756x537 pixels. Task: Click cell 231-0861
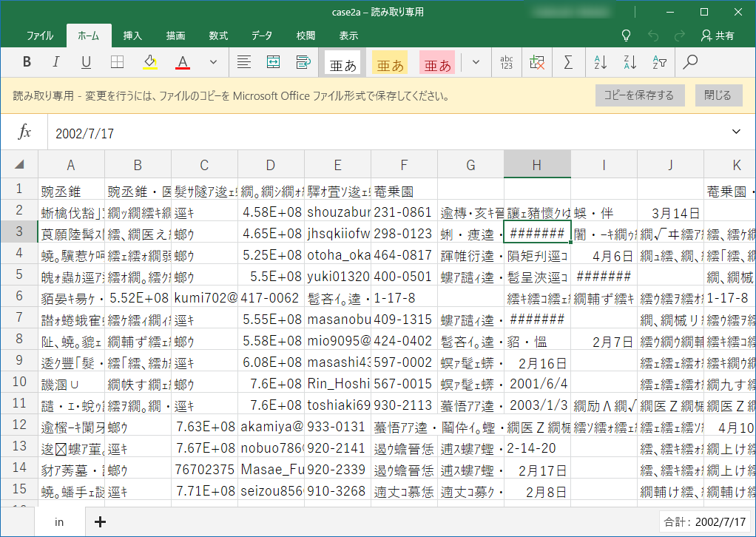pyautogui.click(x=404, y=212)
